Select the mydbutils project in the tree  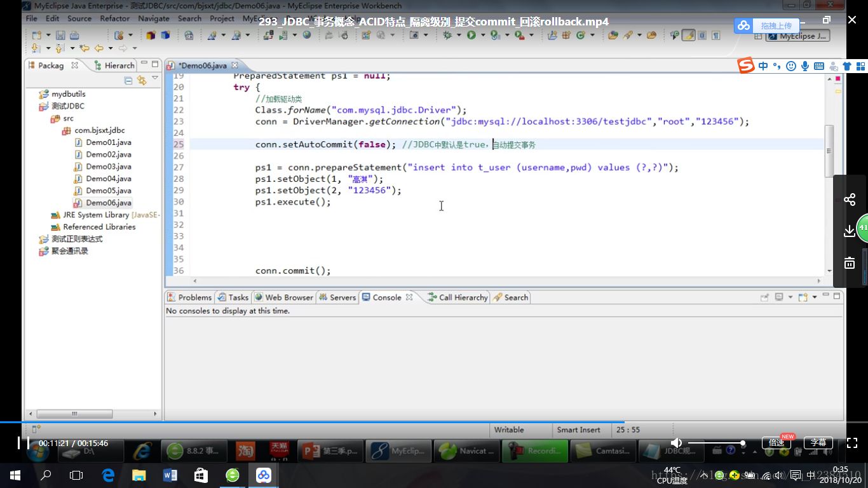[63, 94]
